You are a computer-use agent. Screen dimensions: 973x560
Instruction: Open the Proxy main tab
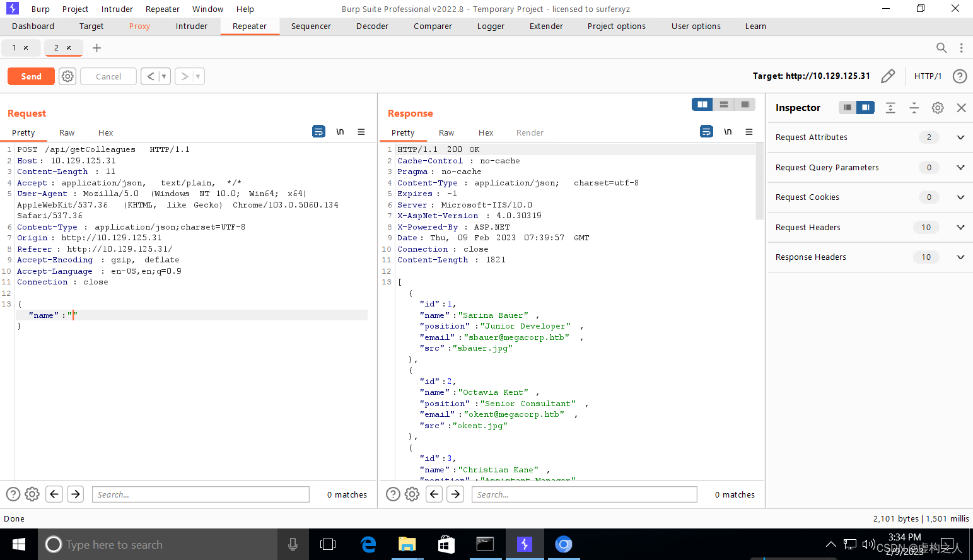point(139,26)
